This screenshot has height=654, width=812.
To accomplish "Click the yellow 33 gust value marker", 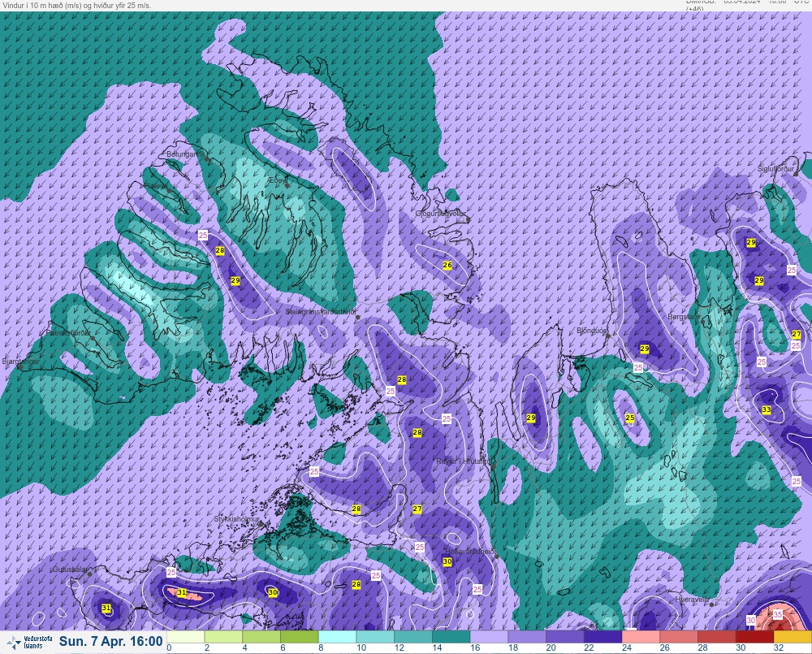I will pos(767,409).
